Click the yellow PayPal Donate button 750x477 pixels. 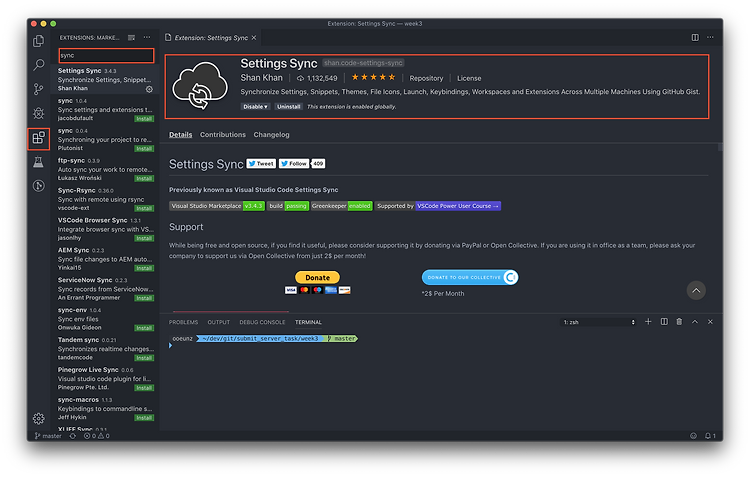pos(318,277)
